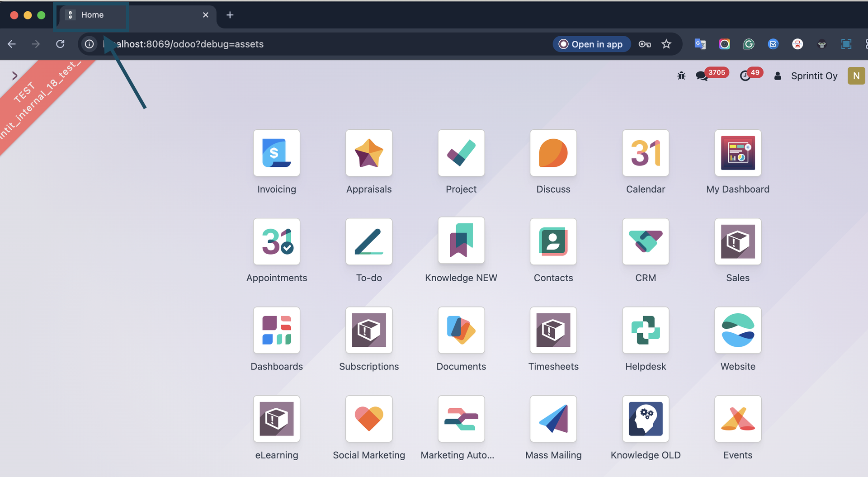This screenshot has width=868, height=477.
Task: Go forward in browser history
Action: 36,44
